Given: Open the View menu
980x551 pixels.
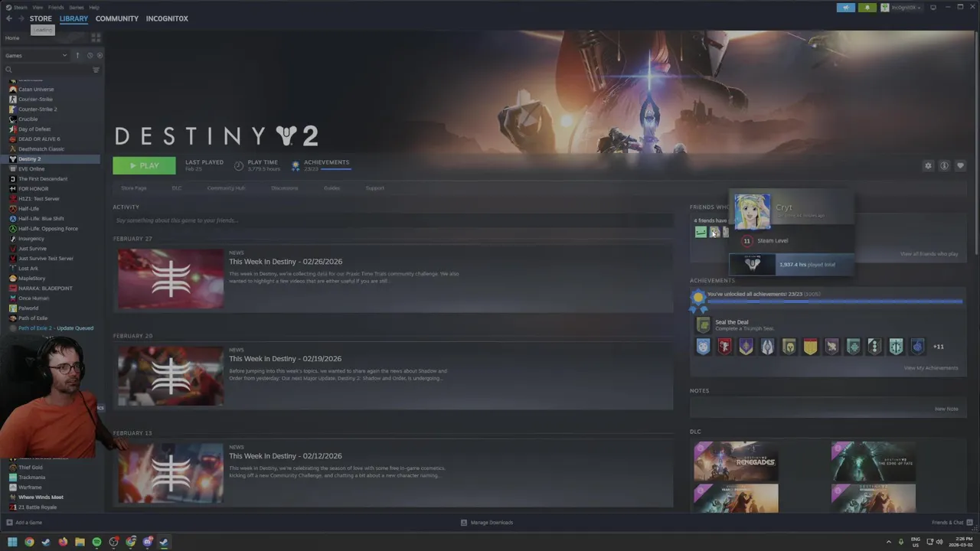Looking at the screenshot, I should (x=38, y=7).
